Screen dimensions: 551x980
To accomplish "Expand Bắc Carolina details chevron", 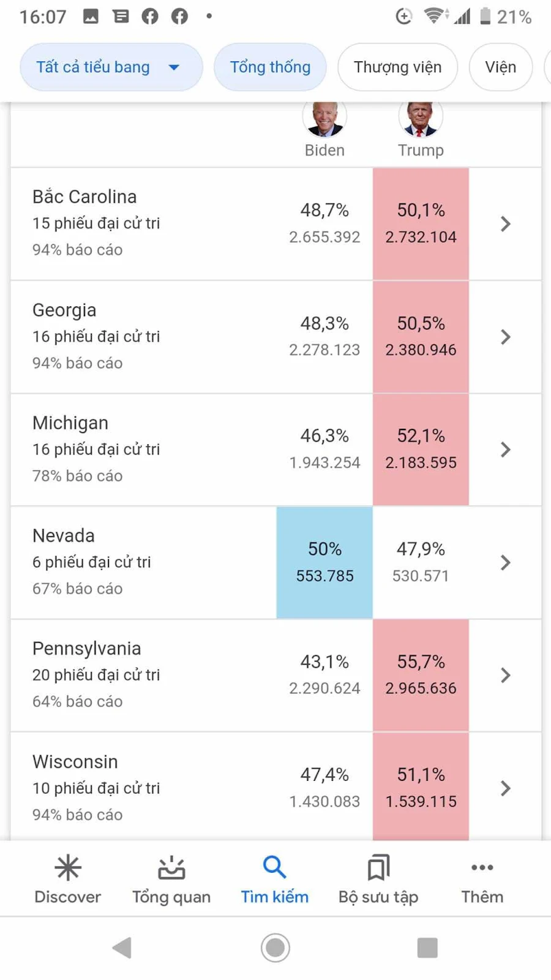I will [x=505, y=224].
